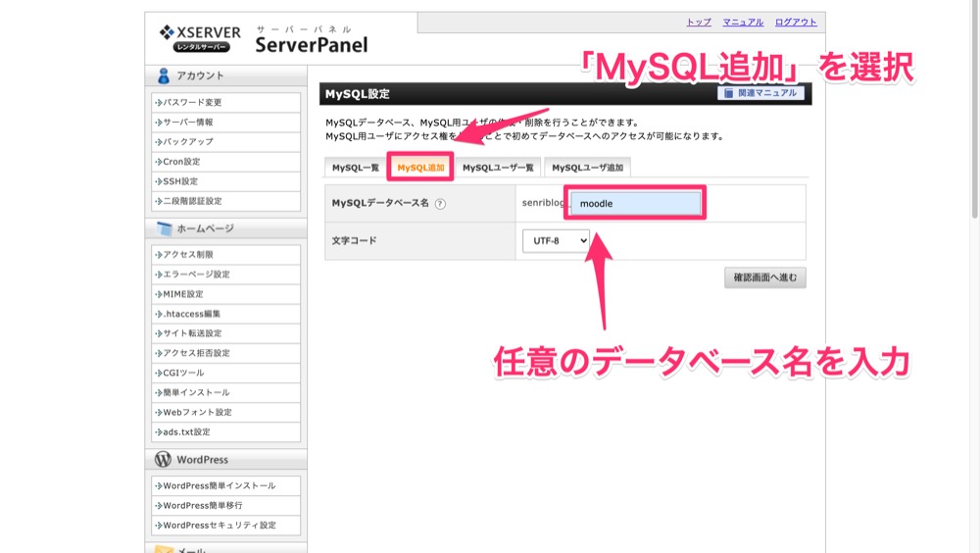Click the MySQL設定 header text
The height and width of the screenshot is (553, 980).
pyautogui.click(x=358, y=94)
